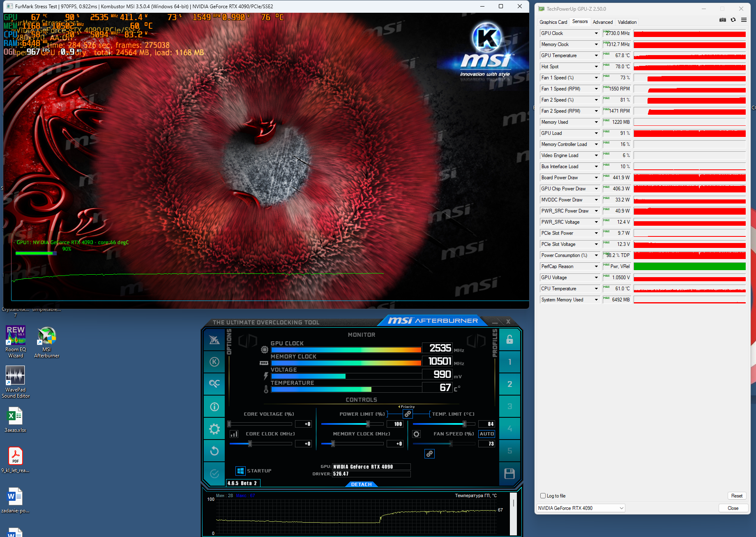This screenshot has width=756, height=537.
Task: Select the Заказ.xlsx Excel file icon
Action: pos(16,419)
